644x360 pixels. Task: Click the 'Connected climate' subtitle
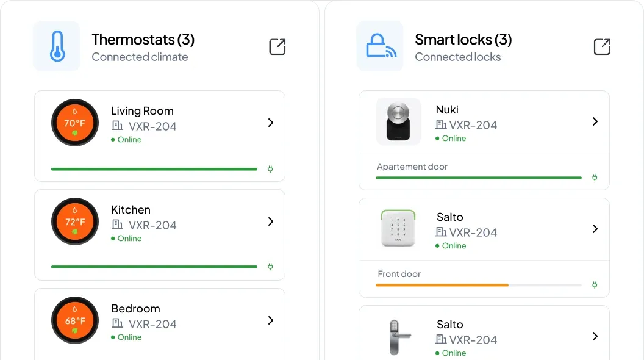pyautogui.click(x=140, y=57)
